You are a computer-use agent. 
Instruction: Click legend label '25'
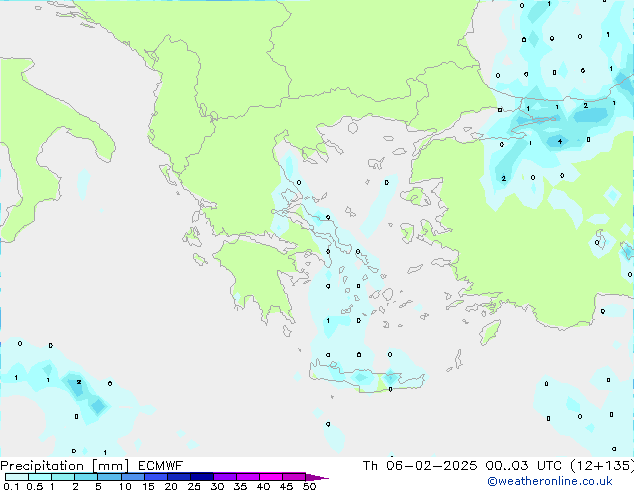[194, 486]
